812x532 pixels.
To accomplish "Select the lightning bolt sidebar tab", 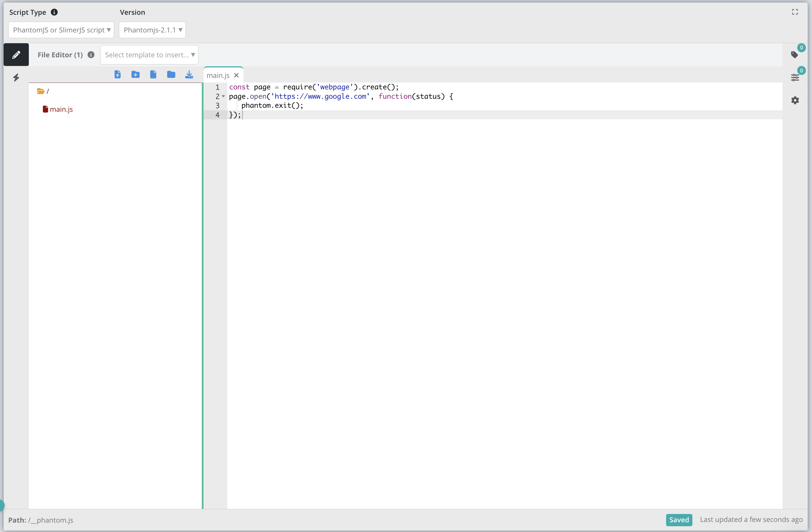I will tap(16, 77).
